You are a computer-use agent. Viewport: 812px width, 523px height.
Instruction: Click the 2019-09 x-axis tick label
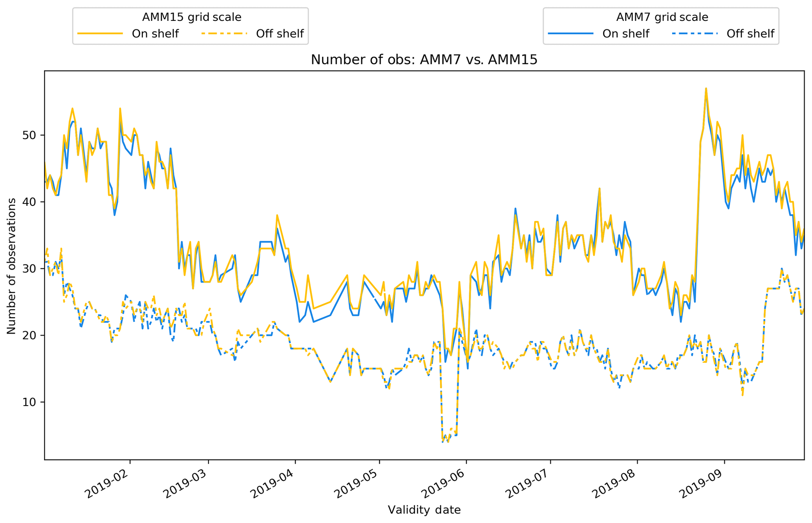(701, 484)
